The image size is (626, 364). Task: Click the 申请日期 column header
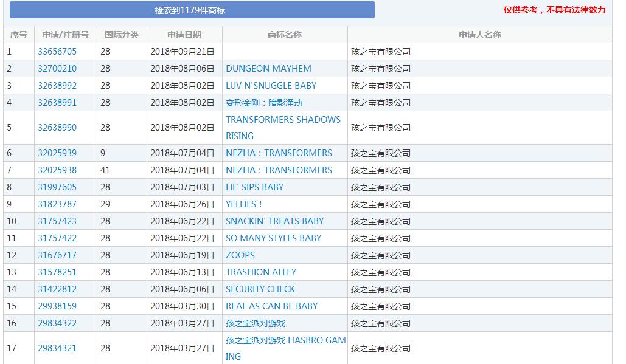(x=184, y=35)
